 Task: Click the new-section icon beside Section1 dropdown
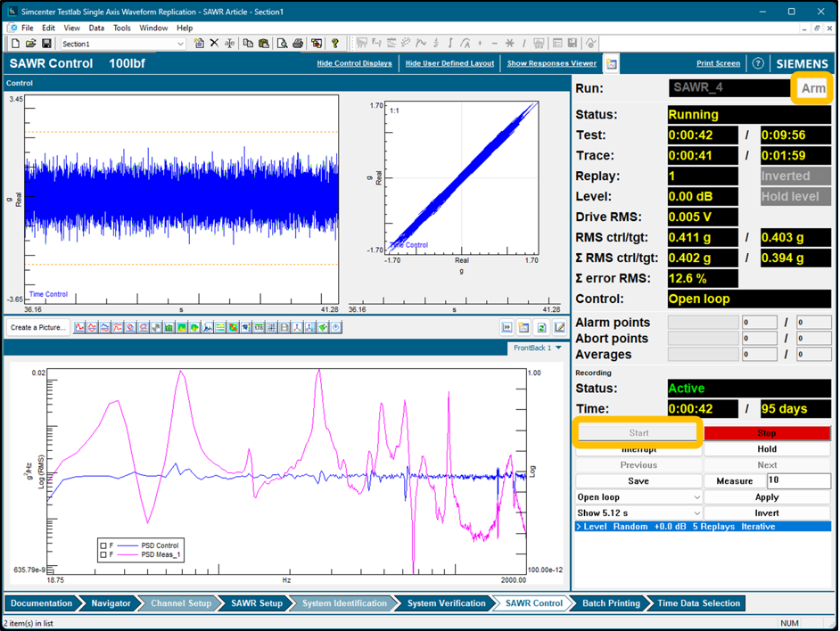[199, 43]
